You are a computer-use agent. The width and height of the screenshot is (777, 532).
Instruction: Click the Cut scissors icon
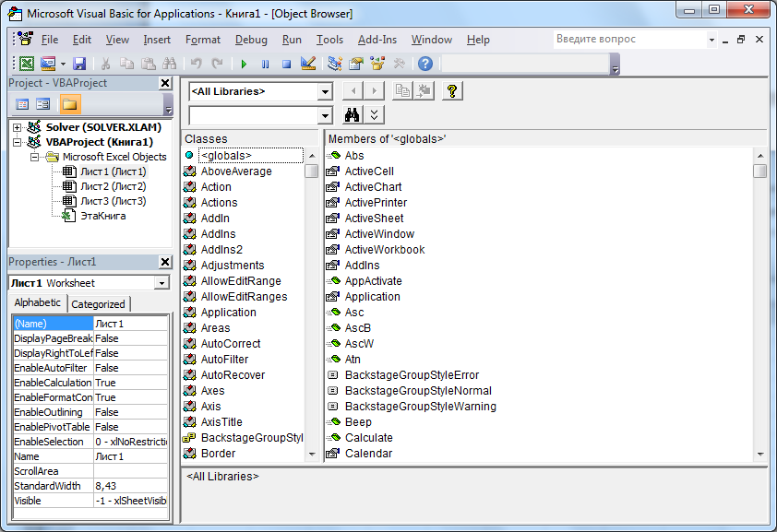tap(105, 64)
